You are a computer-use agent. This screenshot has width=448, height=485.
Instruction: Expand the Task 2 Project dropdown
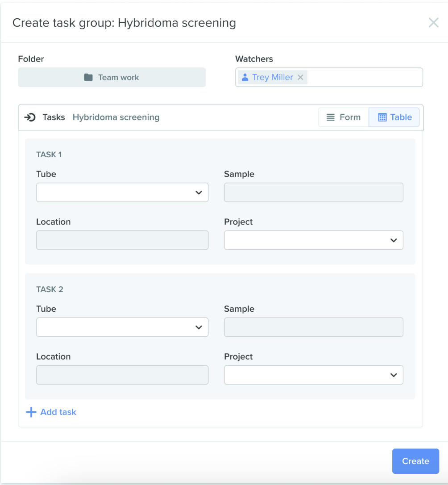(x=314, y=375)
